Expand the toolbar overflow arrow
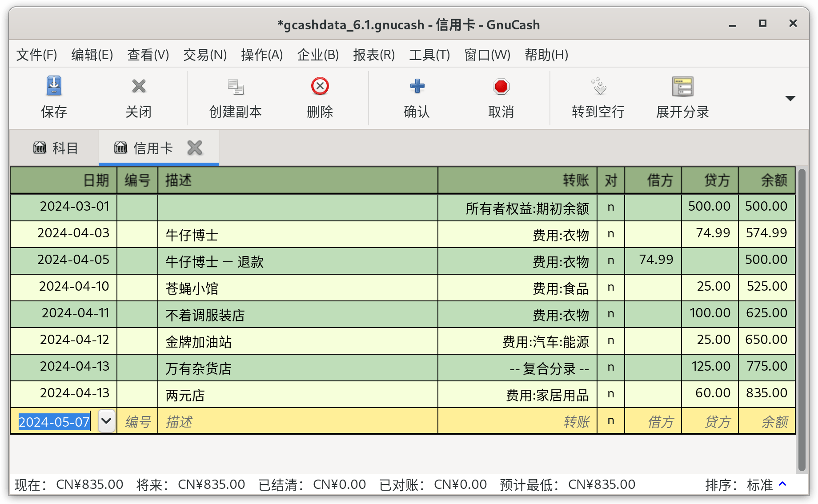The image size is (818, 504). [x=790, y=98]
